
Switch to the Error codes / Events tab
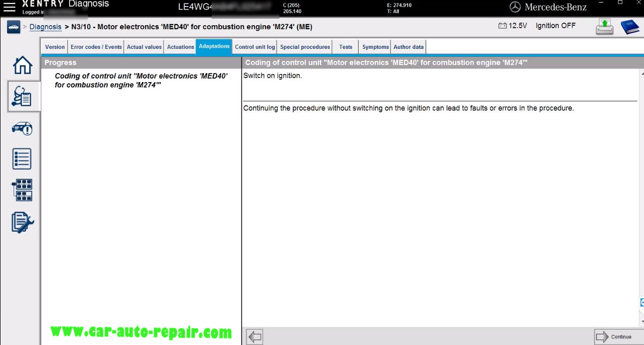96,47
